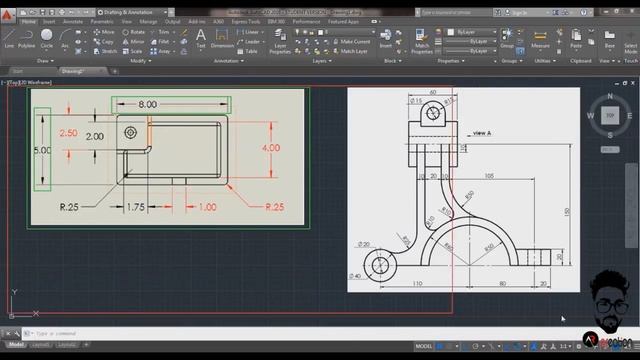Open the Insert ribbon tab

point(49,21)
